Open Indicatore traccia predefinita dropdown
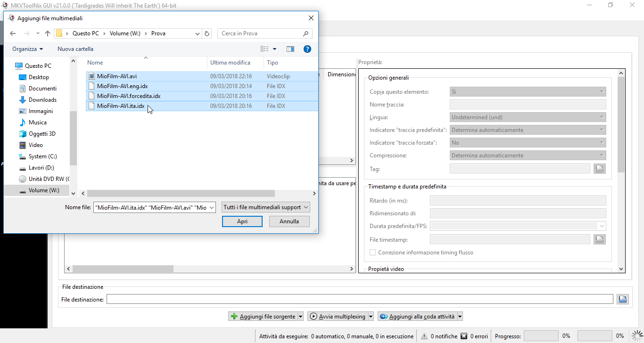This screenshot has width=644, height=343. pos(528,130)
